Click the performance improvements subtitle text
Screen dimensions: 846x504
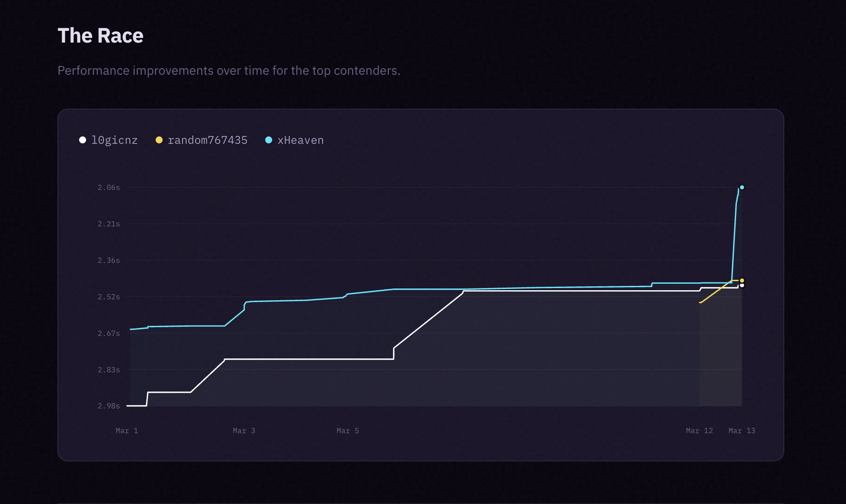click(x=229, y=70)
